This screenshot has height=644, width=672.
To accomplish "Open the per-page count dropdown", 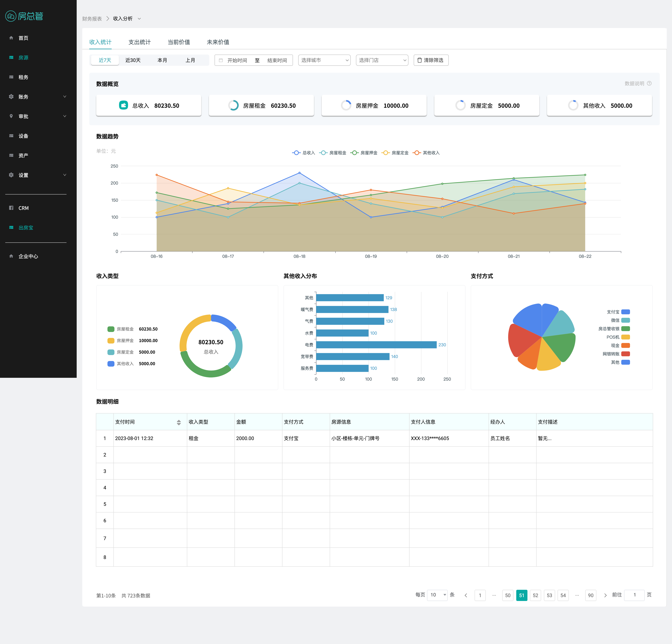I will coord(437,595).
